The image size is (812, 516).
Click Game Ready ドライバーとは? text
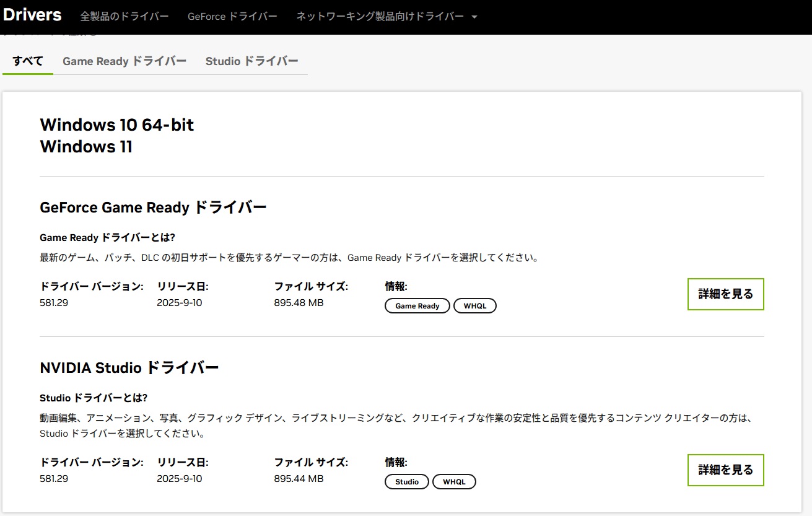tap(107, 238)
